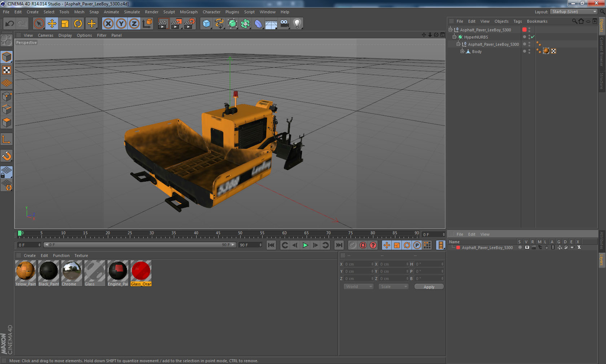This screenshot has width=606, height=364.
Task: Toggle Z axis lock
Action: [134, 24]
